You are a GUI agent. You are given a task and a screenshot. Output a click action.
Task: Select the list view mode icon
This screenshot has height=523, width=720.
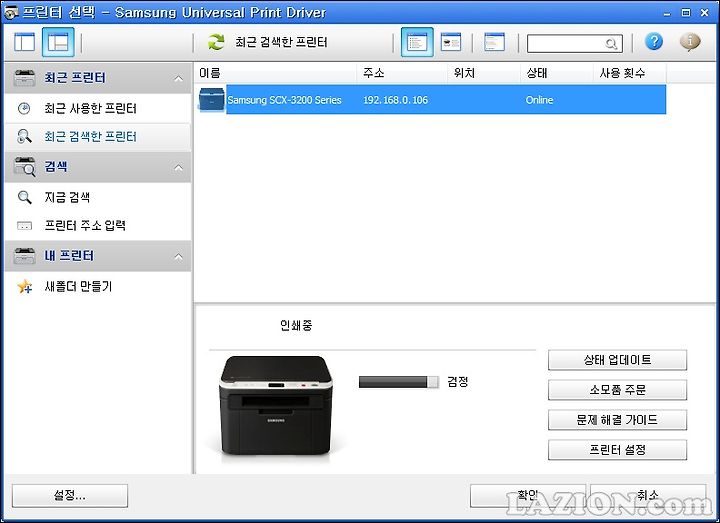[417, 42]
